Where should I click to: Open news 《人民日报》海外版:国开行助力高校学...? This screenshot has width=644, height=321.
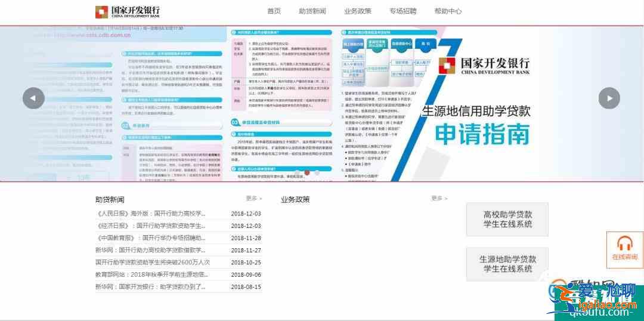tap(150, 214)
